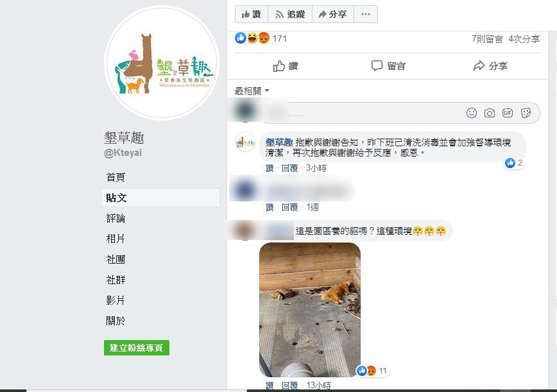Open the 171 reactions list
The width and height of the screenshot is (557, 392).
[261, 38]
